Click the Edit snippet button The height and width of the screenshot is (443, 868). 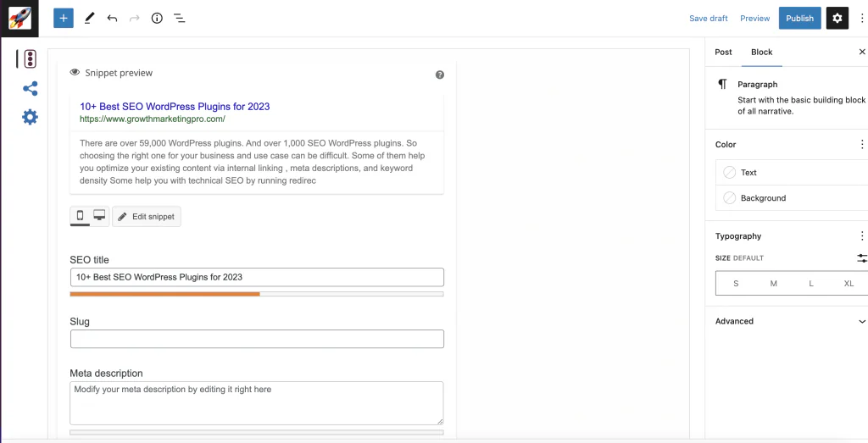(147, 216)
